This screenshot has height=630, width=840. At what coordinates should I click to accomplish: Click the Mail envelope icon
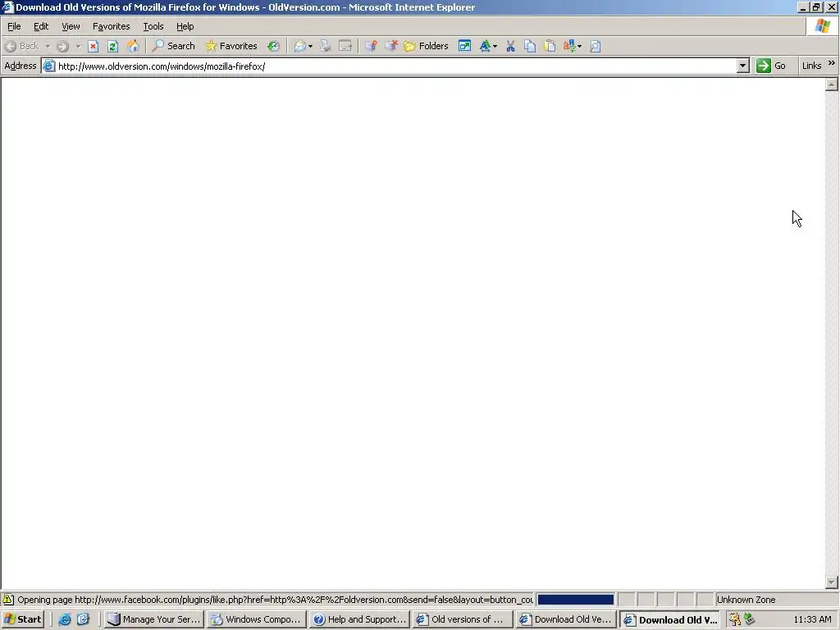[x=300, y=46]
